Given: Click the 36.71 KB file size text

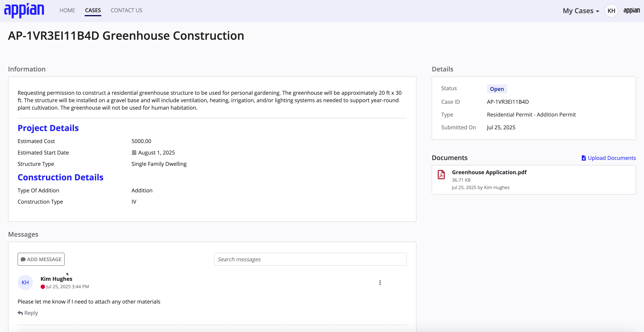Looking at the screenshot, I should tap(461, 180).
